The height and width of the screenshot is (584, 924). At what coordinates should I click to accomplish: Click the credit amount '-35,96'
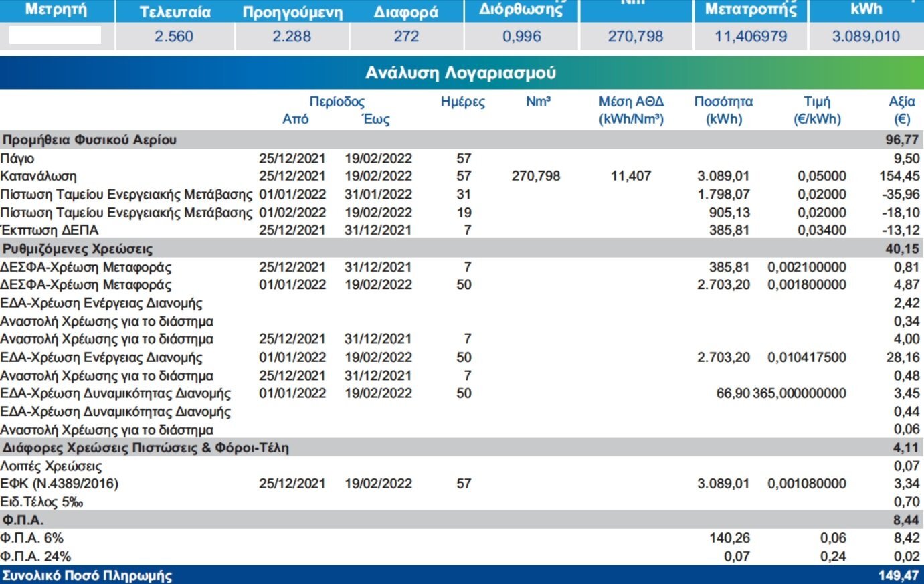[901, 195]
